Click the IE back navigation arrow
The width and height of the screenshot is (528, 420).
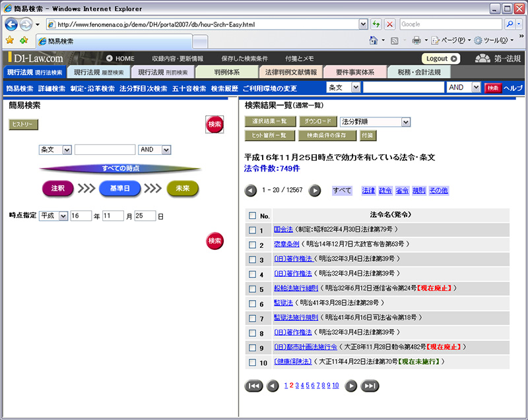click(x=11, y=24)
